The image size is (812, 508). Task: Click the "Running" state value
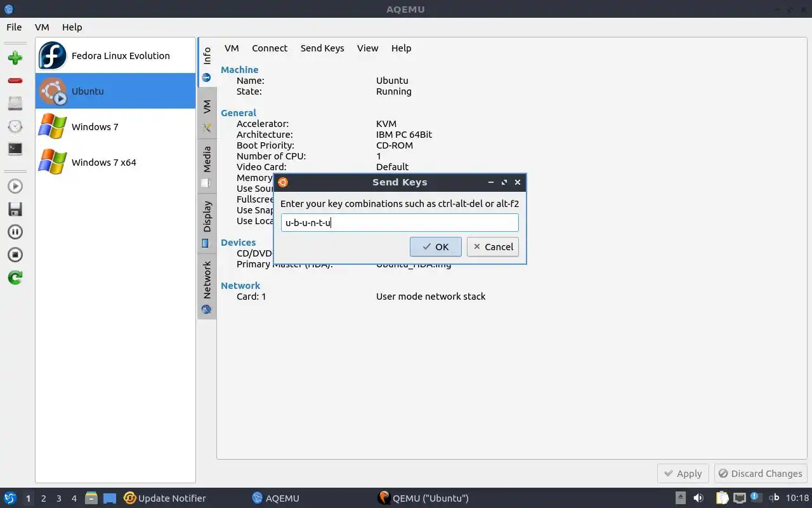[x=394, y=91]
